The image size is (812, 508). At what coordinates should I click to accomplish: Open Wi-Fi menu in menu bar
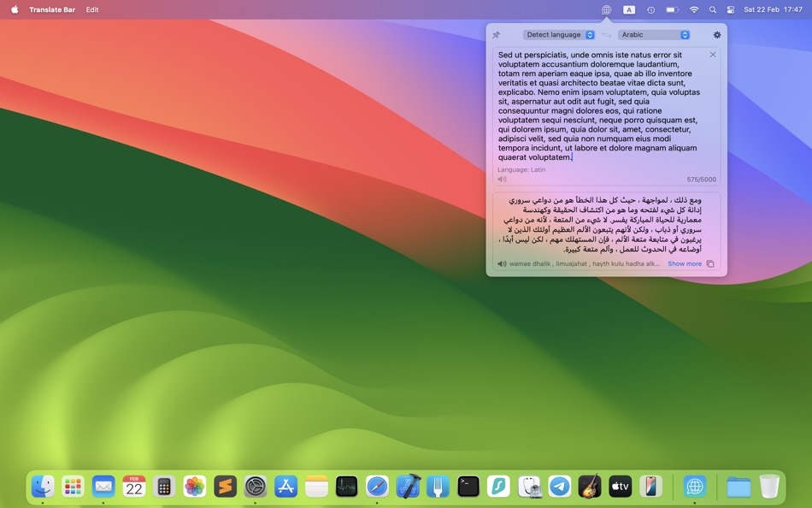[694, 9]
